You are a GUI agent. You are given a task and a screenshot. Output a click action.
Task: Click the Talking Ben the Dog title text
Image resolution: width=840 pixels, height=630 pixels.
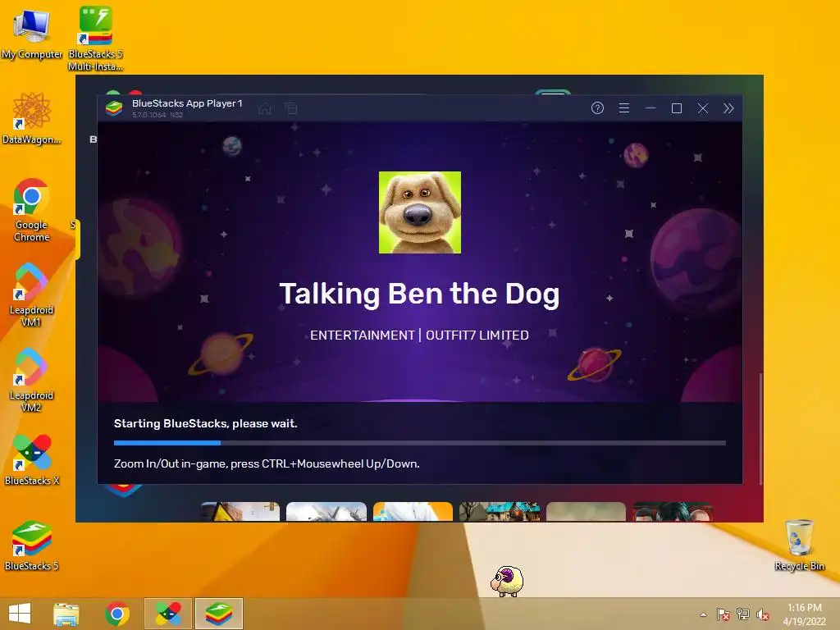coord(419,294)
